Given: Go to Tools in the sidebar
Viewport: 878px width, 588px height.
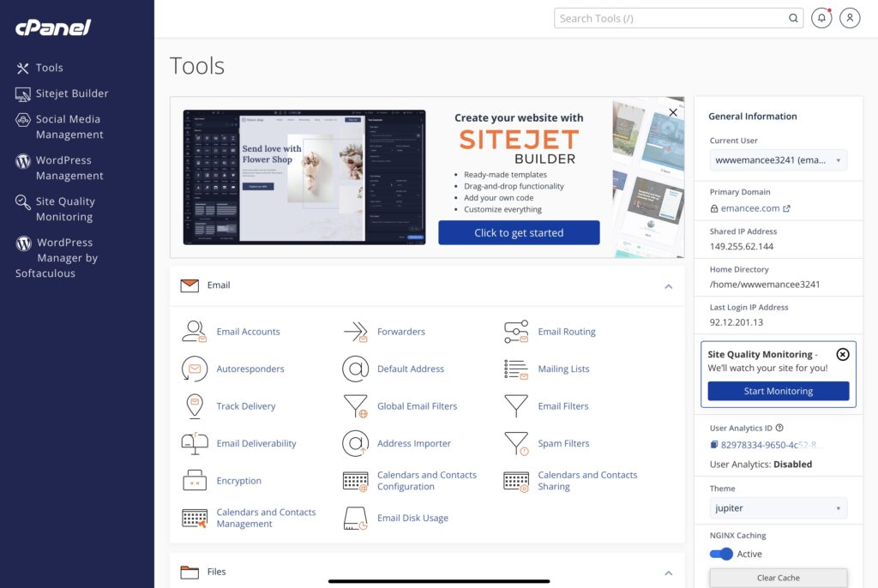Looking at the screenshot, I should pyautogui.click(x=39, y=68).
